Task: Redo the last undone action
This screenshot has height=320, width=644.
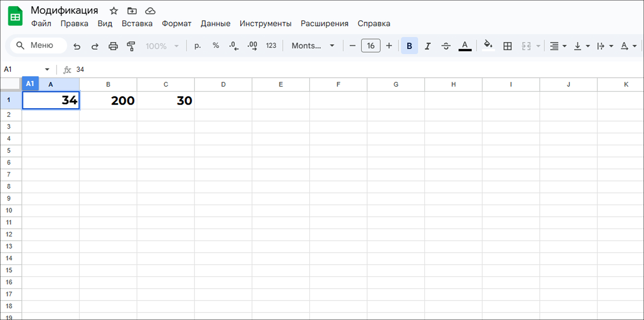Action: (x=95, y=46)
